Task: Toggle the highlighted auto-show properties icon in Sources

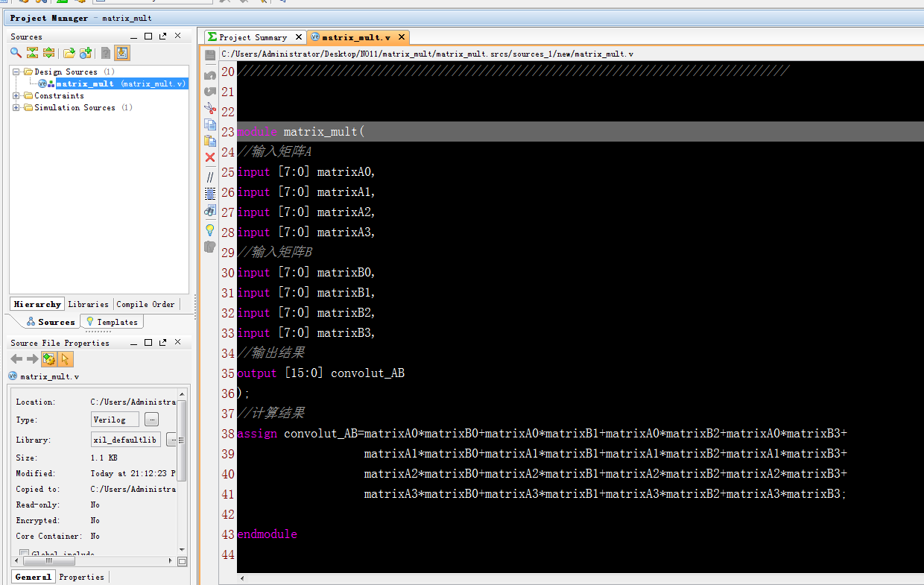Action: pyautogui.click(x=122, y=53)
